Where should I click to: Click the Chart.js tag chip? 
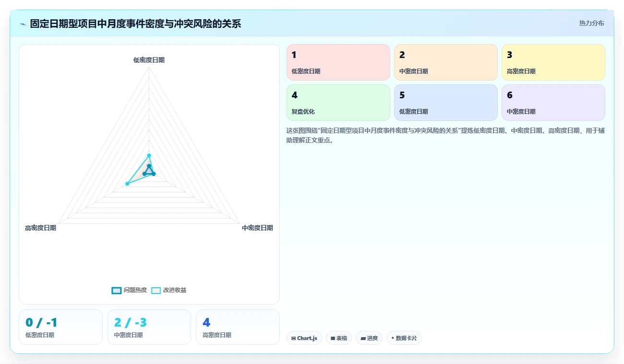304,338
